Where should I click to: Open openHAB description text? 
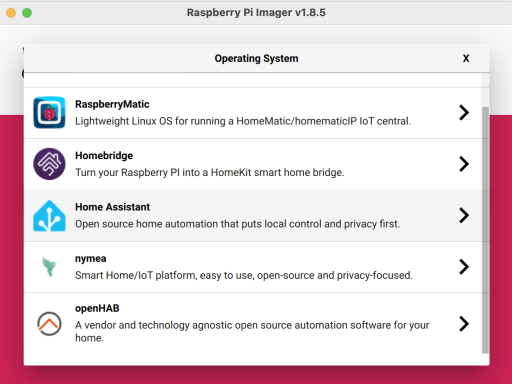pyautogui.click(x=252, y=331)
